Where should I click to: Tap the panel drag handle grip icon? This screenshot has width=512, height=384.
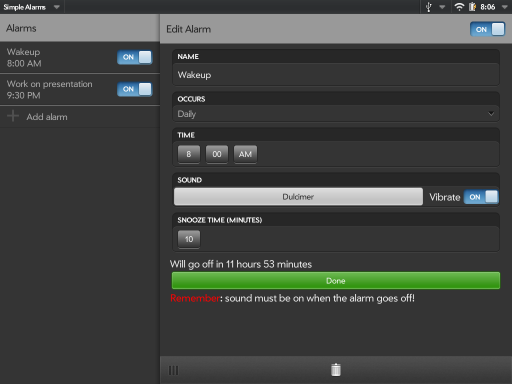pyautogui.click(x=173, y=370)
